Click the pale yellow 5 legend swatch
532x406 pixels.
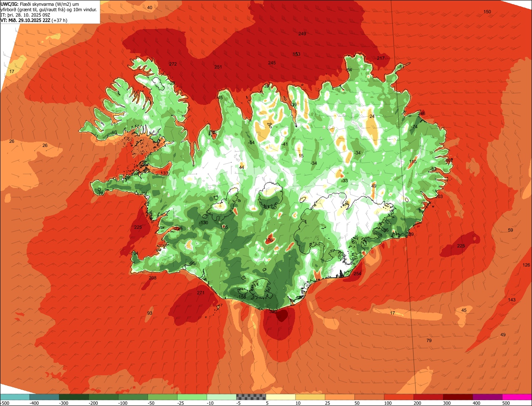(x=281, y=397)
